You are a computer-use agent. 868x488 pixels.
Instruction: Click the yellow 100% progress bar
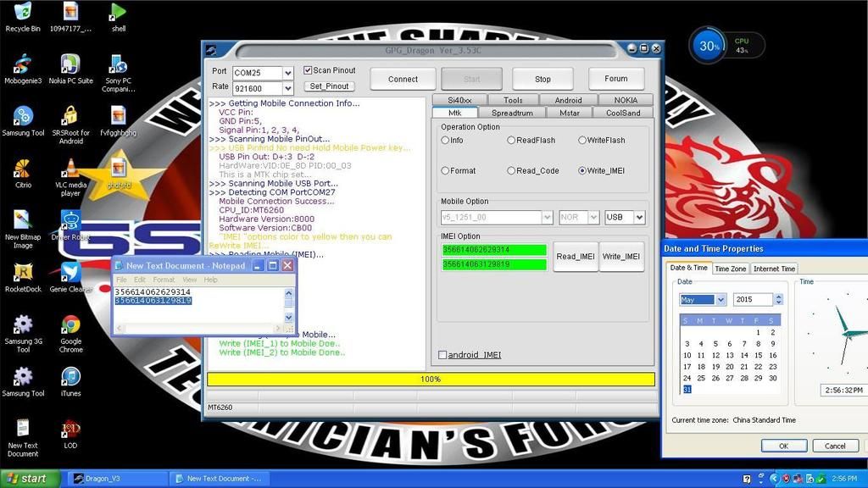431,380
